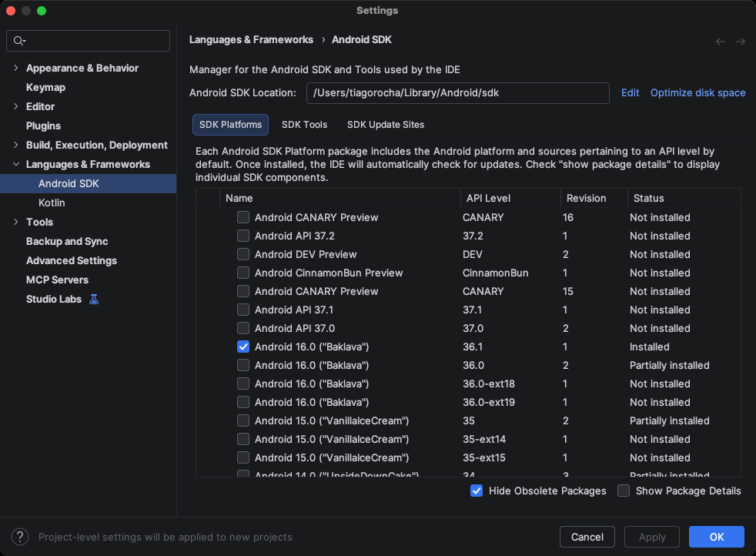Expand Appearance & Behavior section
Viewport: 756px width, 556px height.
(16, 68)
